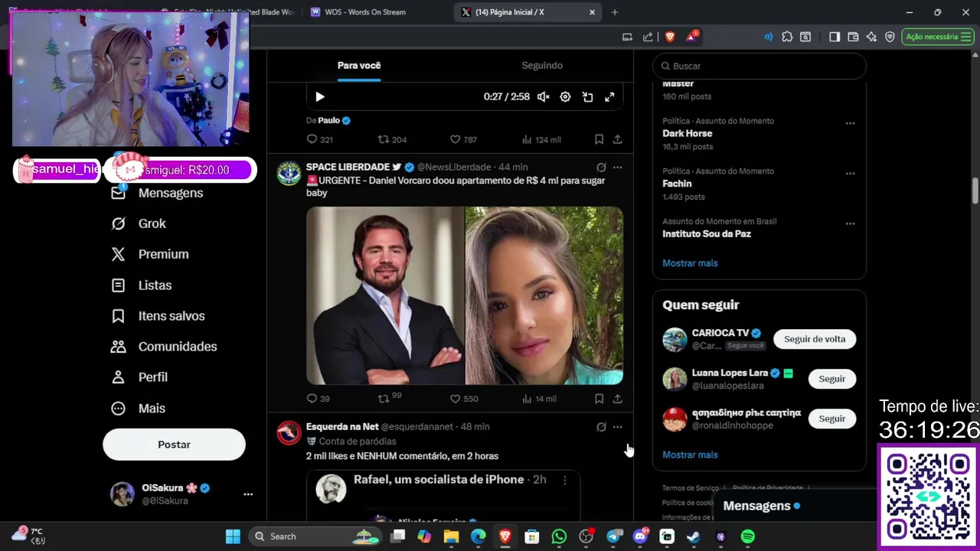This screenshot has width=980, height=551.
Task: Go to Premium in the sidebar
Action: click(150, 254)
